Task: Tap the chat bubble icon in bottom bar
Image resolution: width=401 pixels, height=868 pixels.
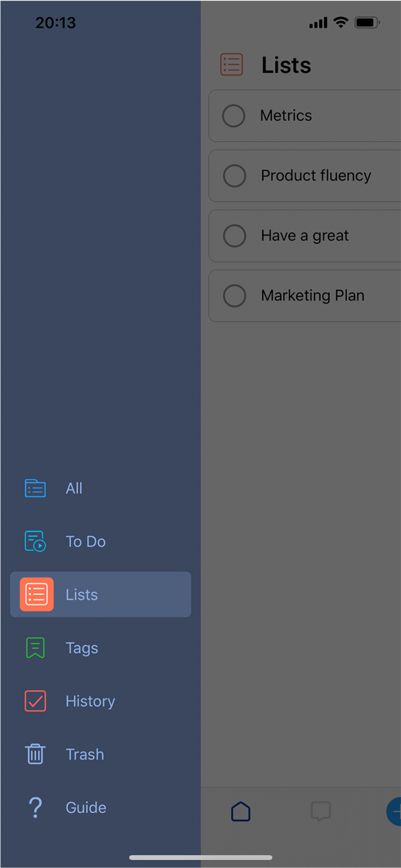Action: 321,811
